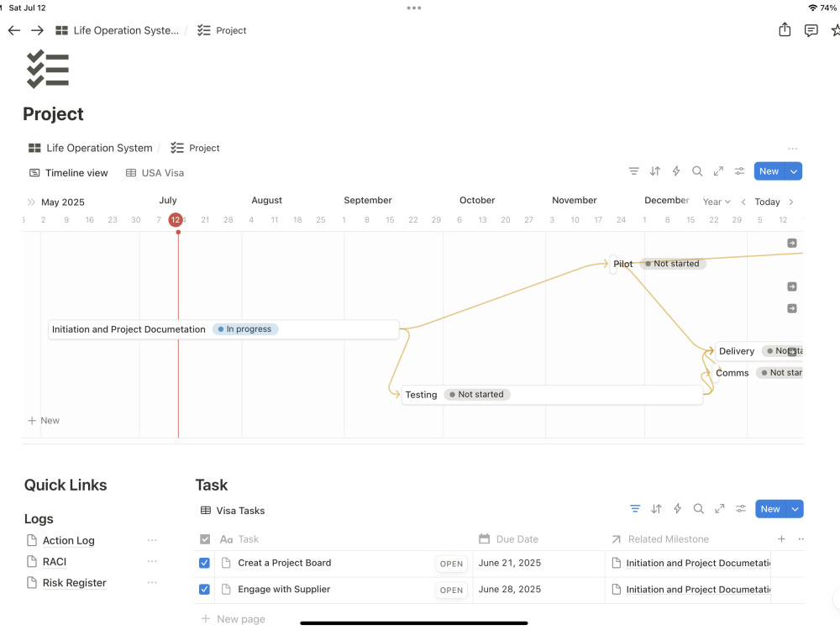Screen dimensions: 840x630
Task: Open the page comments icon
Action: [811, 30]
